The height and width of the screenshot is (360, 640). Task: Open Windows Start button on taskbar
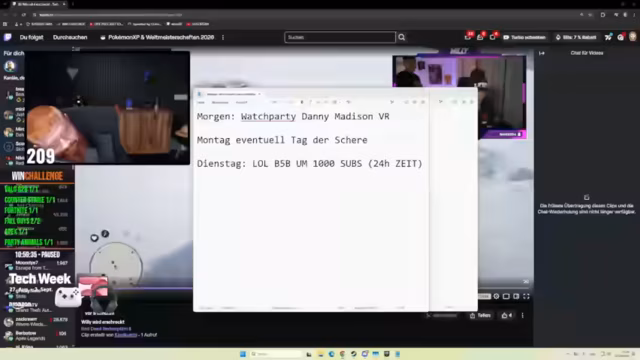[243, 354]
